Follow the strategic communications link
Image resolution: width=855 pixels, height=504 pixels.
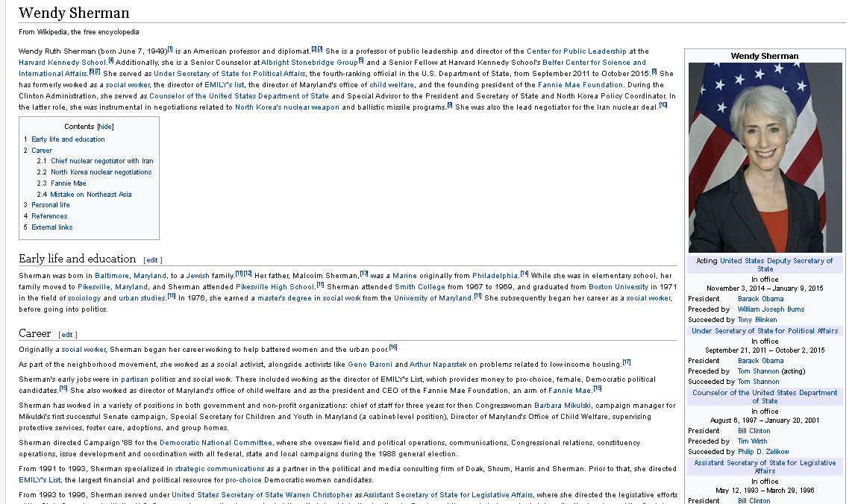(x=220, y=468)
